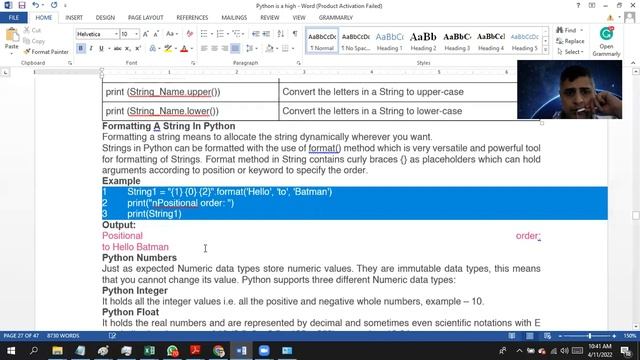This screenshot has height=360, width=640.
Task: Shrink the font size
Action: 156,34
